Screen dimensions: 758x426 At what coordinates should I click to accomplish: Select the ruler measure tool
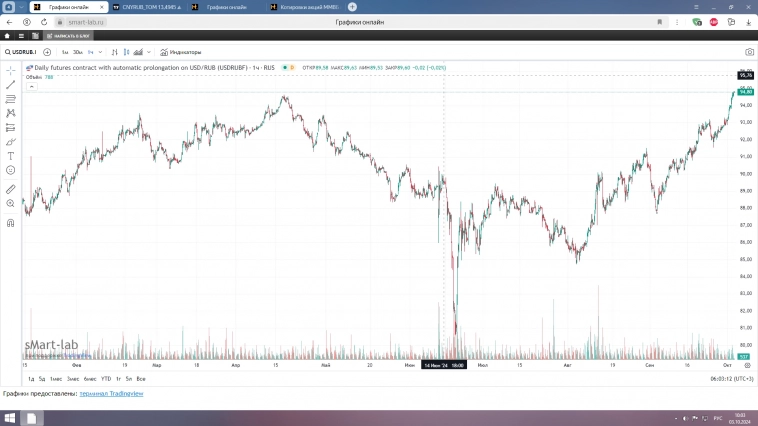[11, 189]
